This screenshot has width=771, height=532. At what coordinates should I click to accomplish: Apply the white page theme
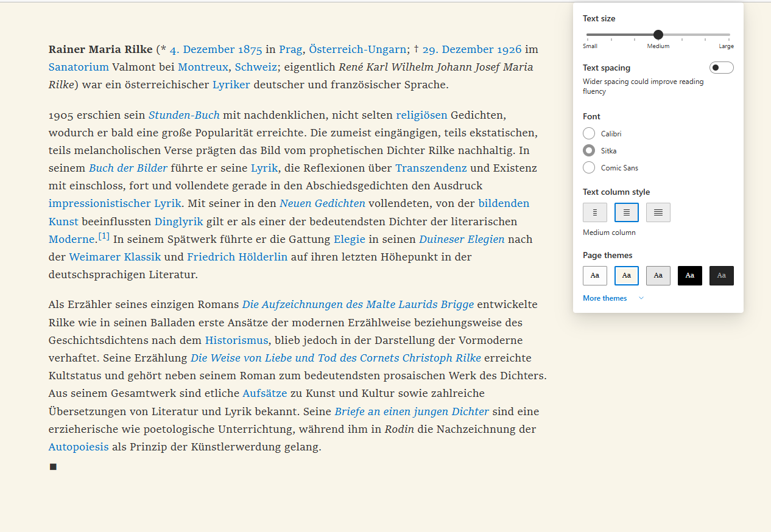[594, 276]
